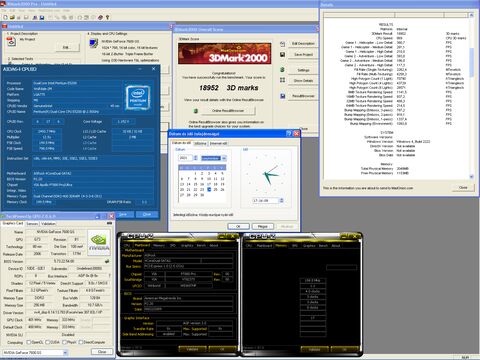This screenshot has width=480, height=360.
Task: Click the icon beside Edit Description
Action: pos(282,44)
